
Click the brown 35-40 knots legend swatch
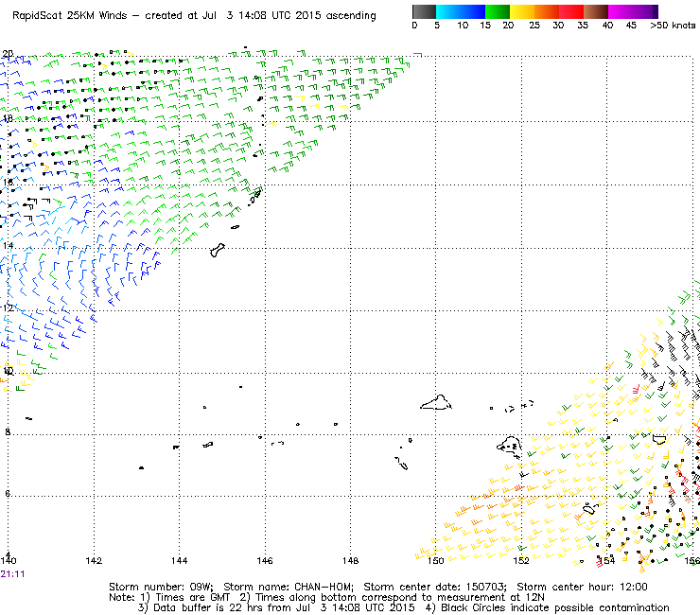coord(596,11)
